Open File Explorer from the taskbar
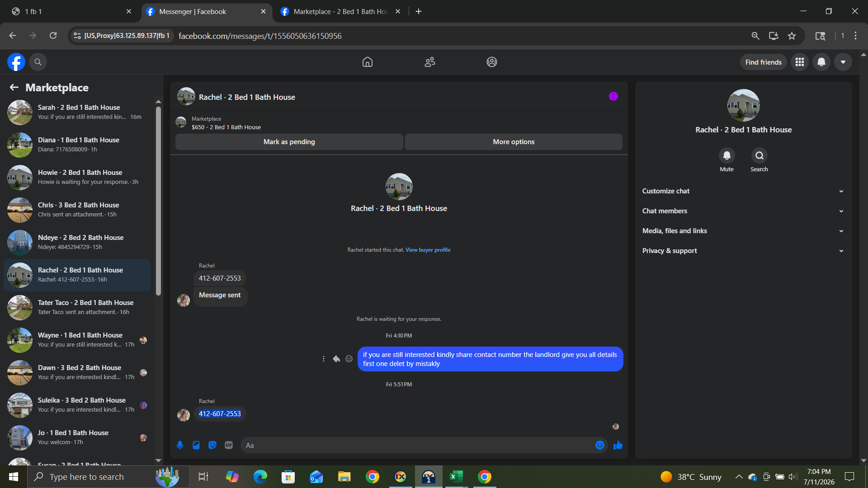 click(x=344, y=477)
